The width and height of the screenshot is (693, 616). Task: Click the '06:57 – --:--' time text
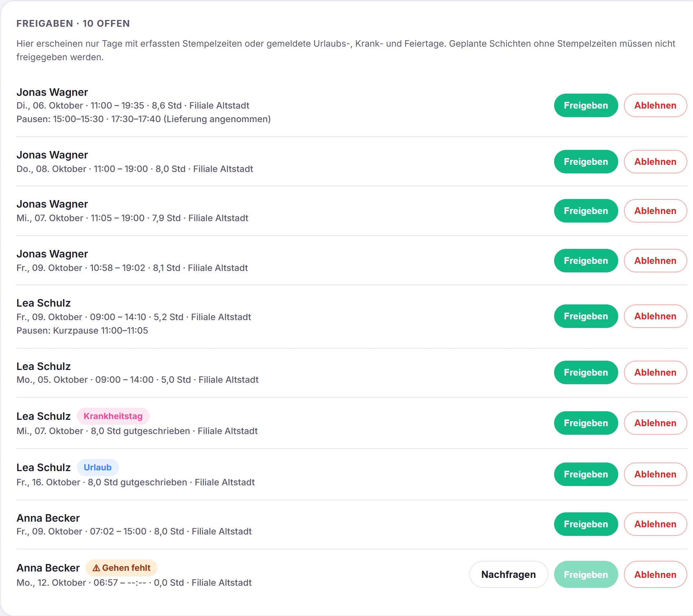tap(120, 583)
